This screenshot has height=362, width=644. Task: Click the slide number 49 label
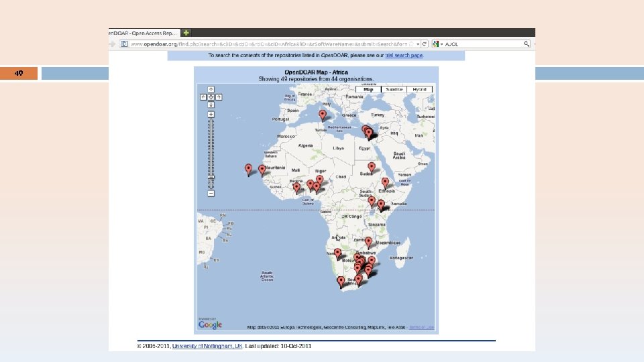(19, 73)
